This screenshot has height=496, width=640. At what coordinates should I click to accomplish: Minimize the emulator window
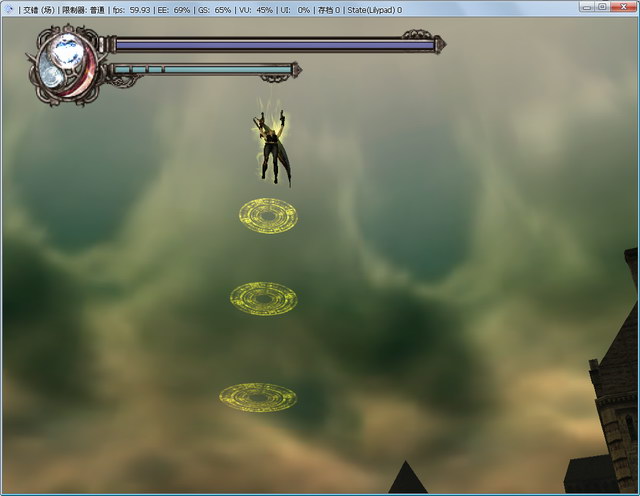(587, 7)
